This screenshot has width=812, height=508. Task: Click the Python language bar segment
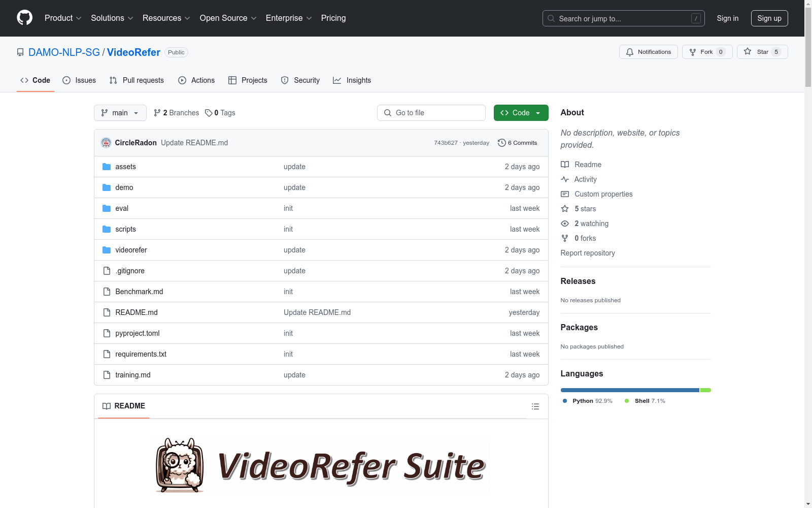coord(629,390)
